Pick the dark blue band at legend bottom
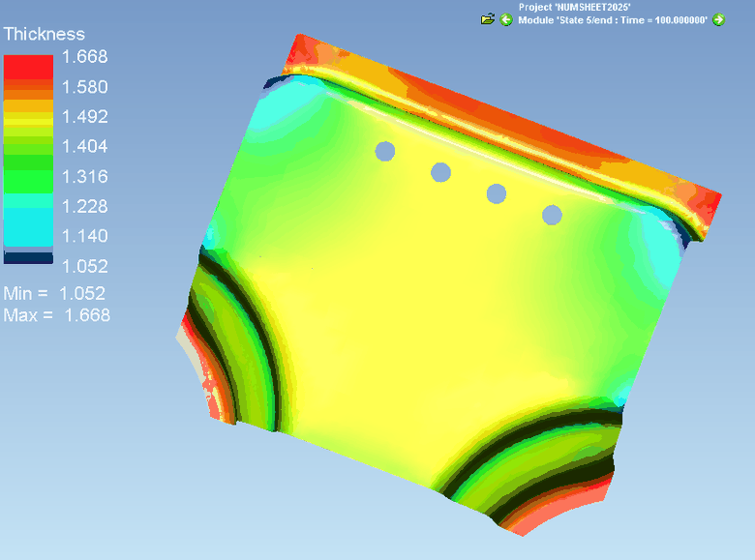Screen dimensions: 755x560 pyautogui.click(x=28, y=258)
